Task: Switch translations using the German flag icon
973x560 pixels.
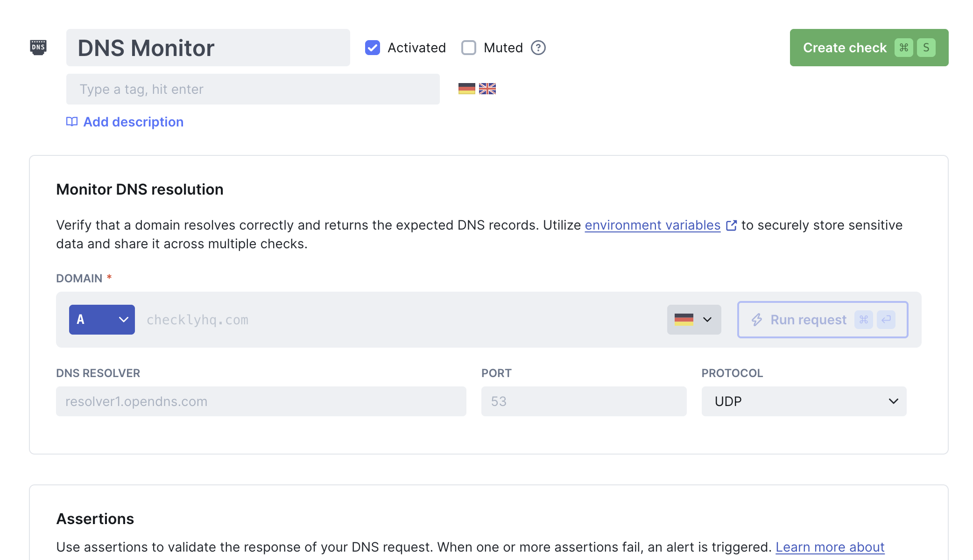Action: 466,89
